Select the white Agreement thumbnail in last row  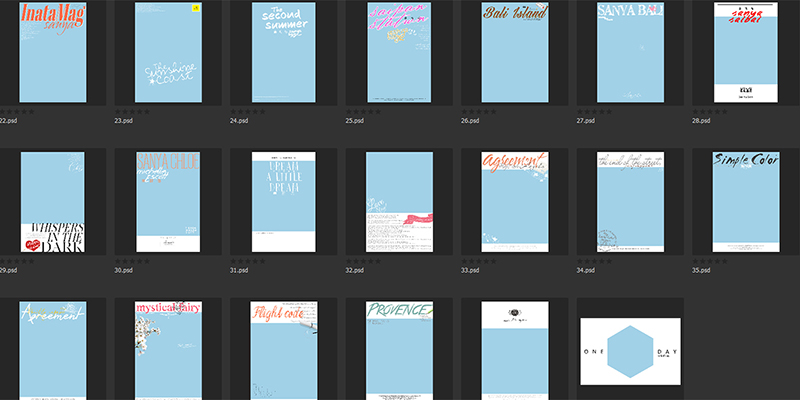click(53, 351)
